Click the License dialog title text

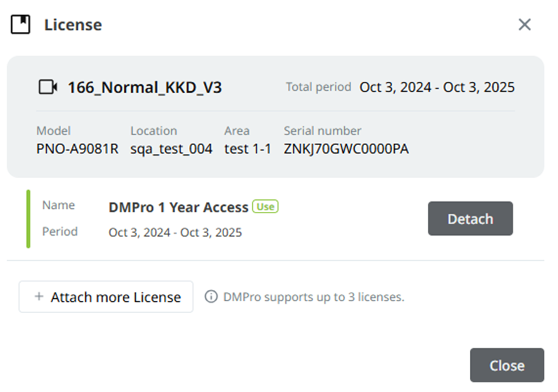pyautogui.click(x=73, y=25)
